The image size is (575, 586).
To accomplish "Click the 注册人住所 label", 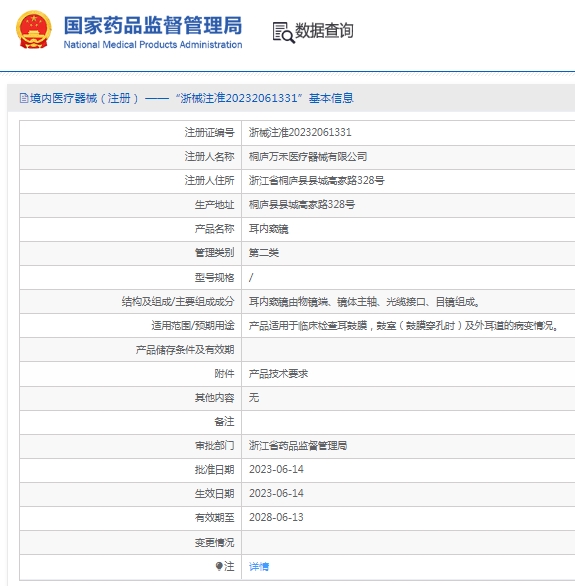I will 209,181.
